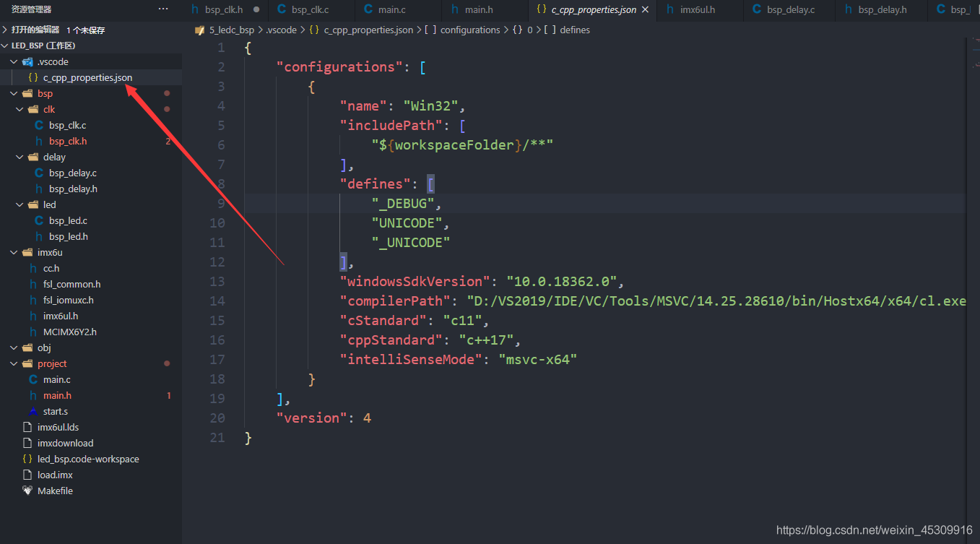Switch to the bsp_delay.h tab
This screenshot has width=980, height=544.
click(x=883, y=9)
